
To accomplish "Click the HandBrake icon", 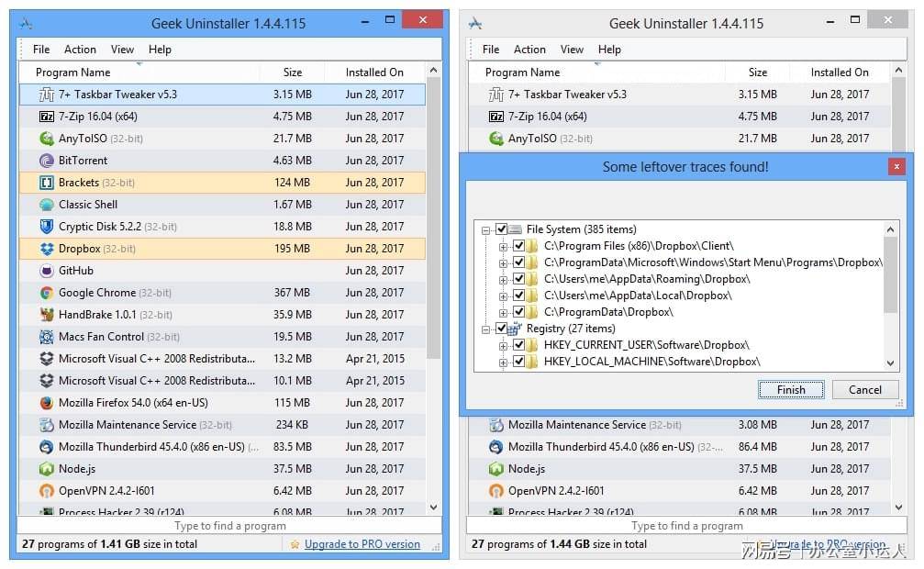I will point(47,314).
